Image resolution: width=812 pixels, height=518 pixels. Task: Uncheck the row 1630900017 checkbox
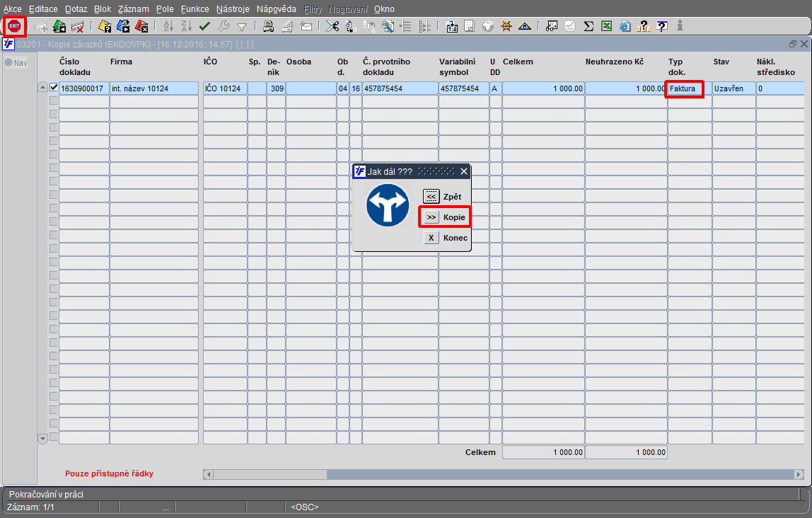coord(54,88)
